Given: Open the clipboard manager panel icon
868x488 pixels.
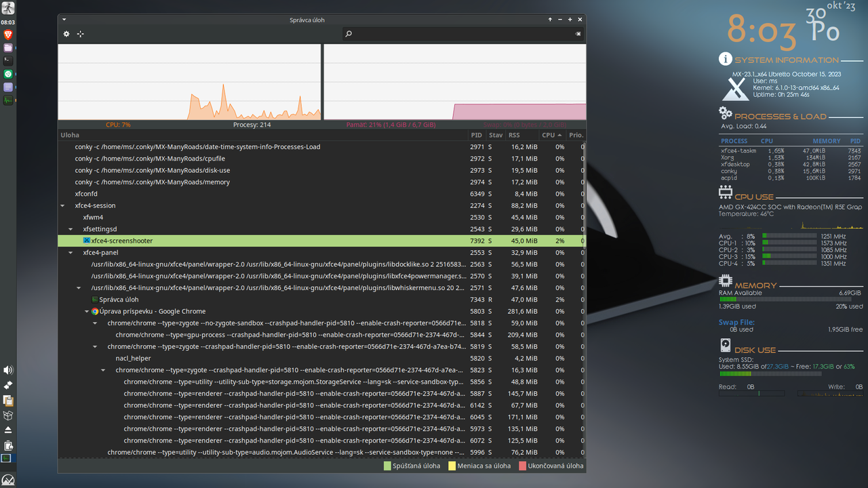Looking at the screenshot, I should pos(8,400).
